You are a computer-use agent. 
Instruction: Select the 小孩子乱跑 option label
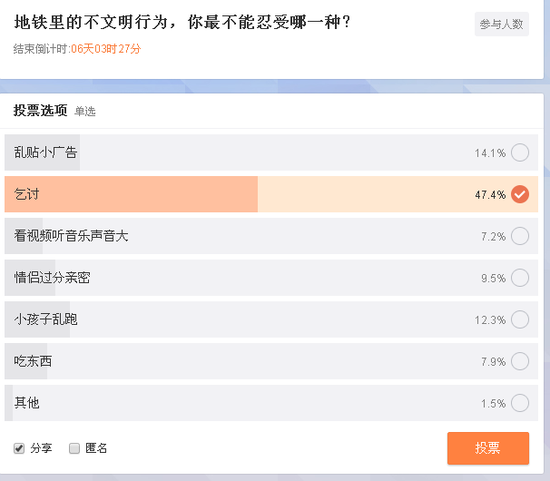46,320
